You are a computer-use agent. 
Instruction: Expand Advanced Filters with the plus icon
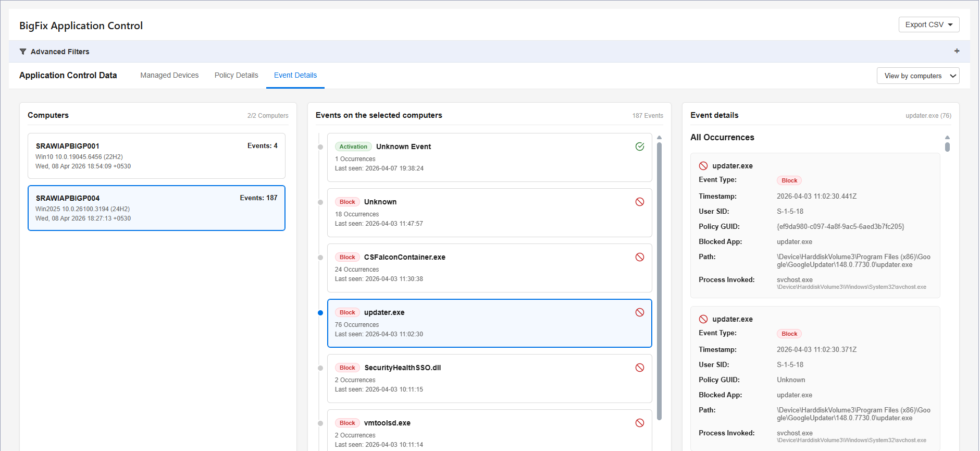(x=957, y=51)
